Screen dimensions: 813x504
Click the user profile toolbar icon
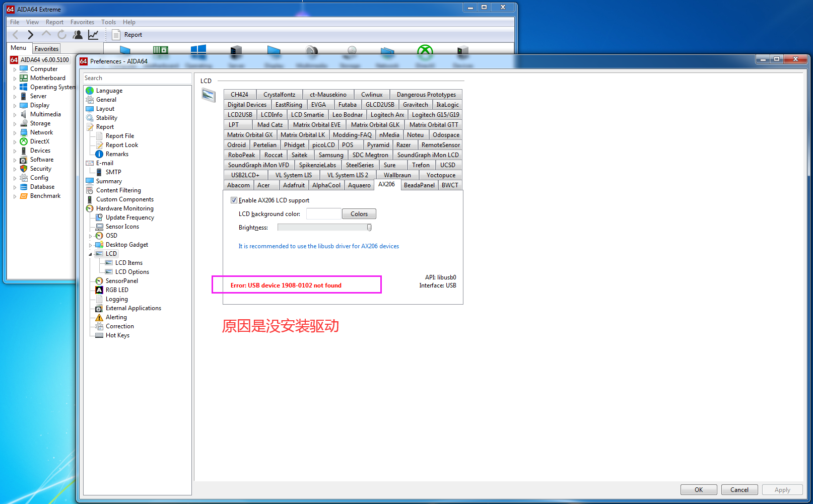pos(78,35)
